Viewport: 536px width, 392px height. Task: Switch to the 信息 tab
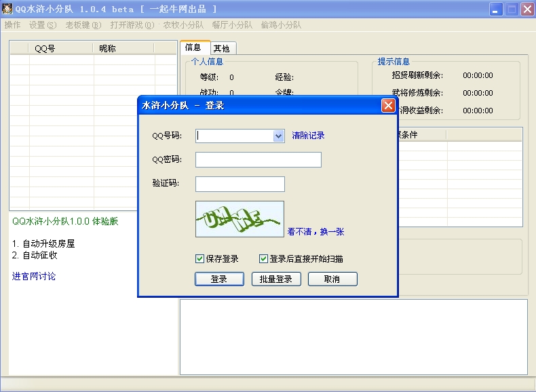coord(195,47)
